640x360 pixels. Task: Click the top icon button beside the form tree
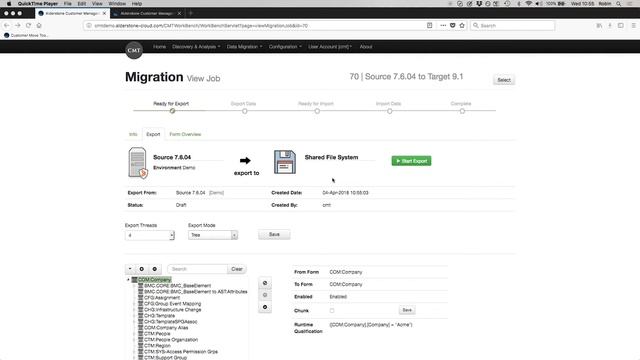click(265, 283)
